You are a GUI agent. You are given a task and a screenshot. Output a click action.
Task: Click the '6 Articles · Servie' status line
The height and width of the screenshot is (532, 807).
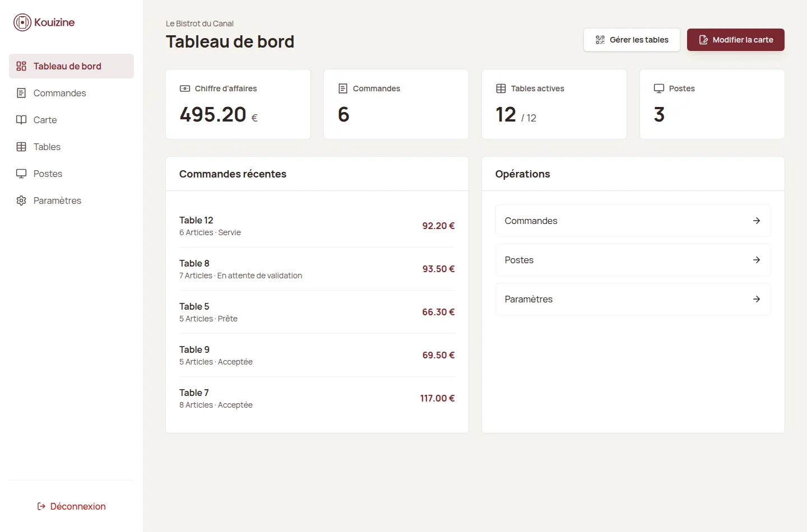210,232
